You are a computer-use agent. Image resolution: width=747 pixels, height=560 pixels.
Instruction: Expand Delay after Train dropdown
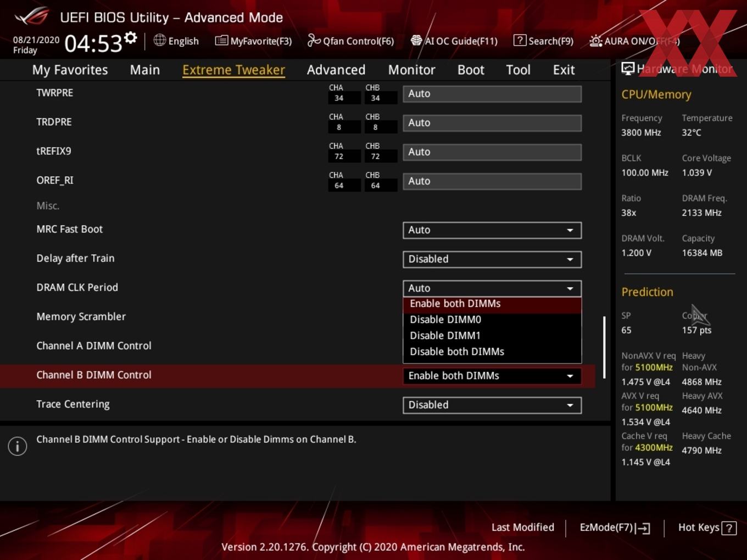tap(492, 259)
